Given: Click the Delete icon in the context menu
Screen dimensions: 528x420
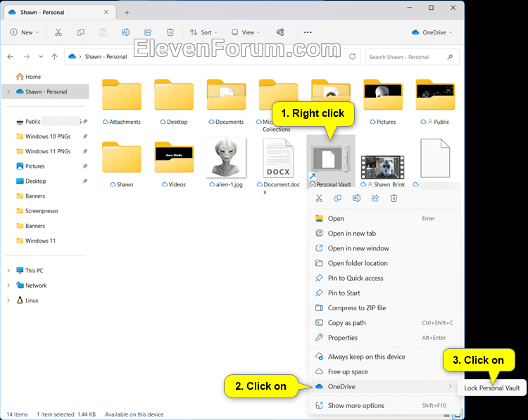Looking at the screenshot, I should 394,198.
